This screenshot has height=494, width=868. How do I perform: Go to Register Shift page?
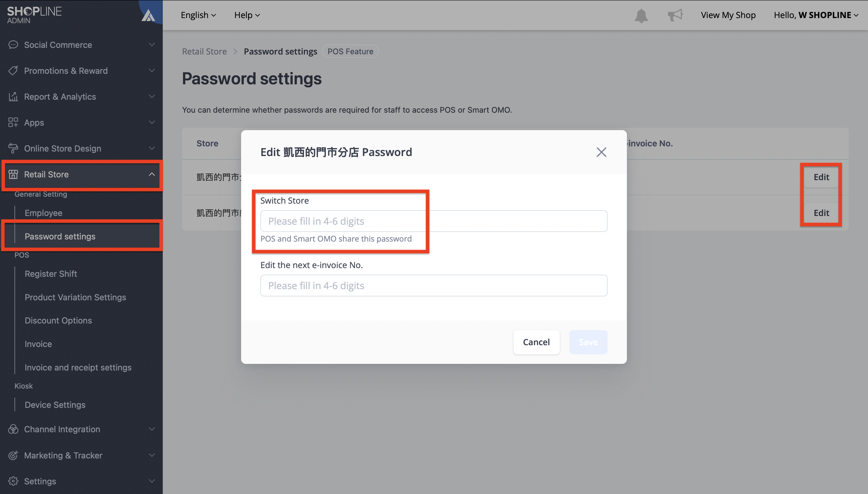click(51, 274)
